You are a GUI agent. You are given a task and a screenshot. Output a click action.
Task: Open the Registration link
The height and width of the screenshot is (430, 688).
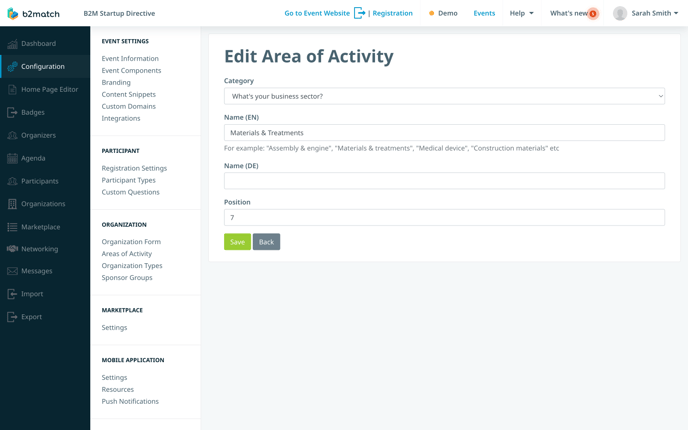coord(393,13)
